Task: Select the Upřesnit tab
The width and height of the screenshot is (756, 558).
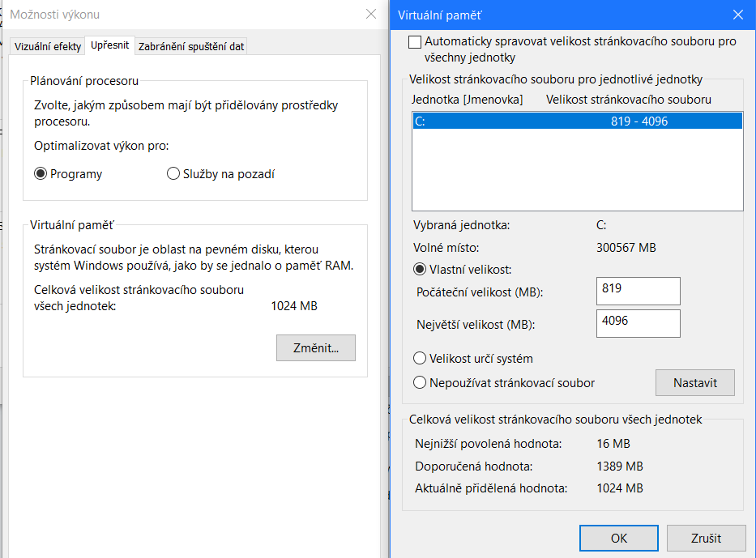Action: pos(109,45)
